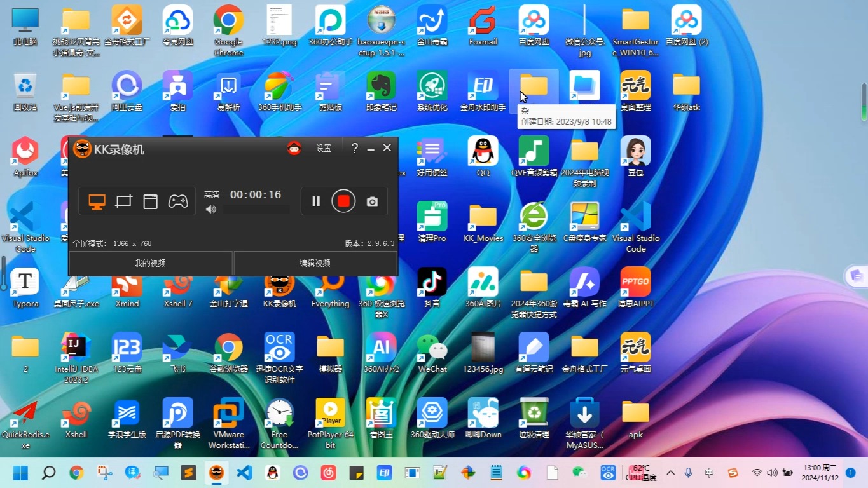Select game recording mode (gamepad icon)
This screenshot has width=868, height=488.
pyautogui.click(x=177, y=201)
